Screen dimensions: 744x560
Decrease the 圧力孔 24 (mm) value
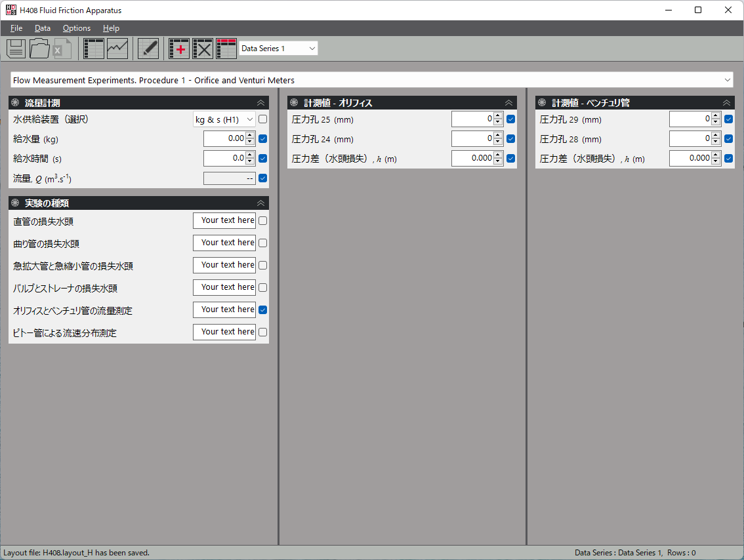[x=498, y=142]
